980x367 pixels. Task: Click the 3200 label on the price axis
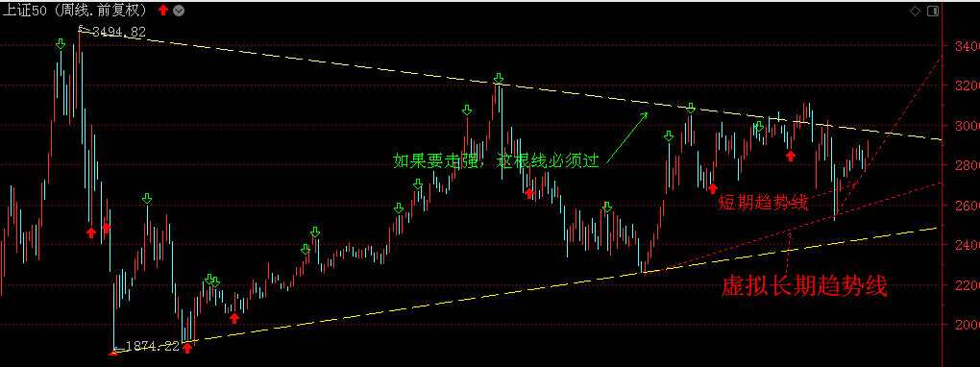coord(963,86)
